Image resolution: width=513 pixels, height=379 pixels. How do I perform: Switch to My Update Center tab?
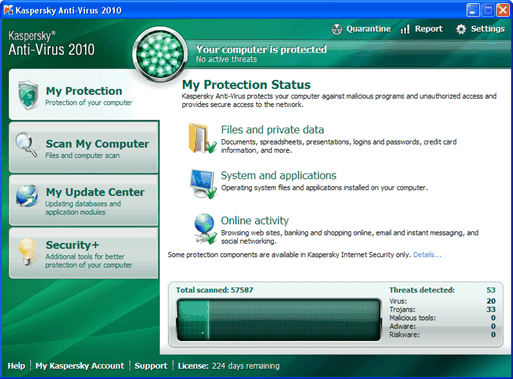coord(84,200)
